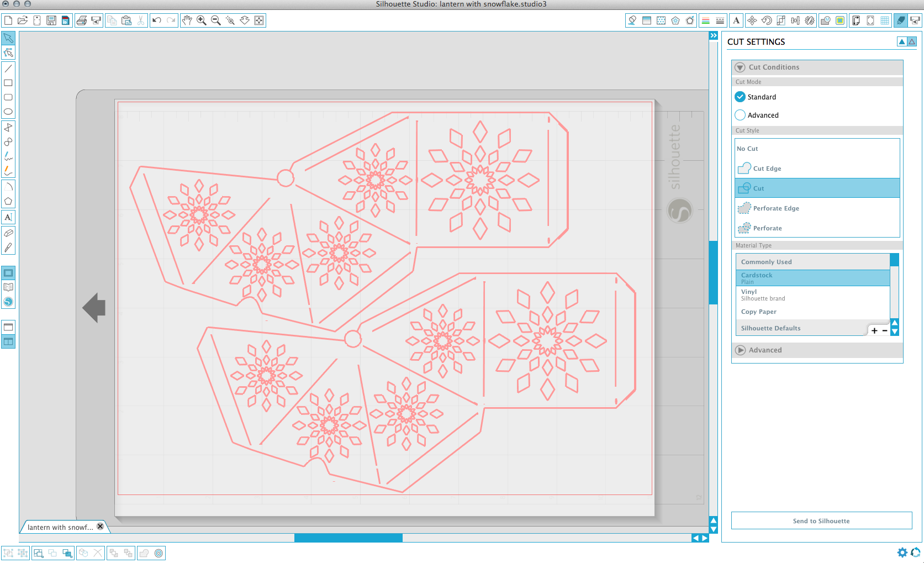Viewport: 924px width, 563px height.
Task: Zoom in on the canvas
Action: [x=202, y=20]
